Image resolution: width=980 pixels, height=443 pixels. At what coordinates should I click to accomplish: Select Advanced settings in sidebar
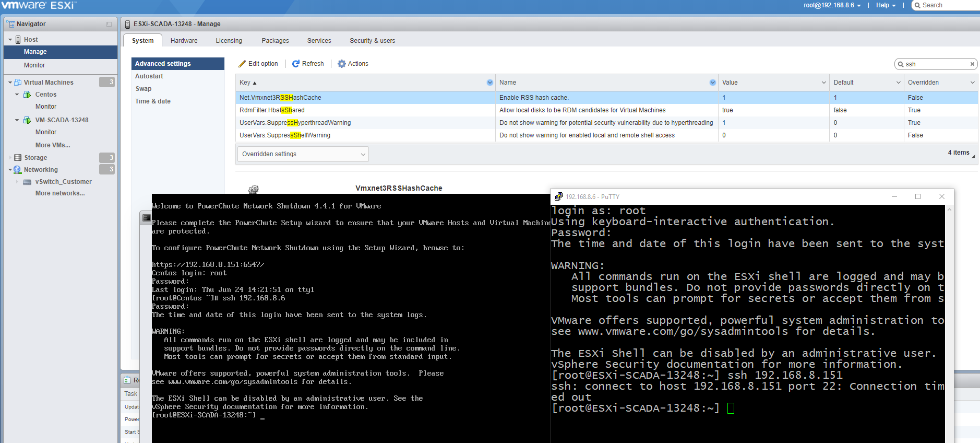(x=178, y=64)
